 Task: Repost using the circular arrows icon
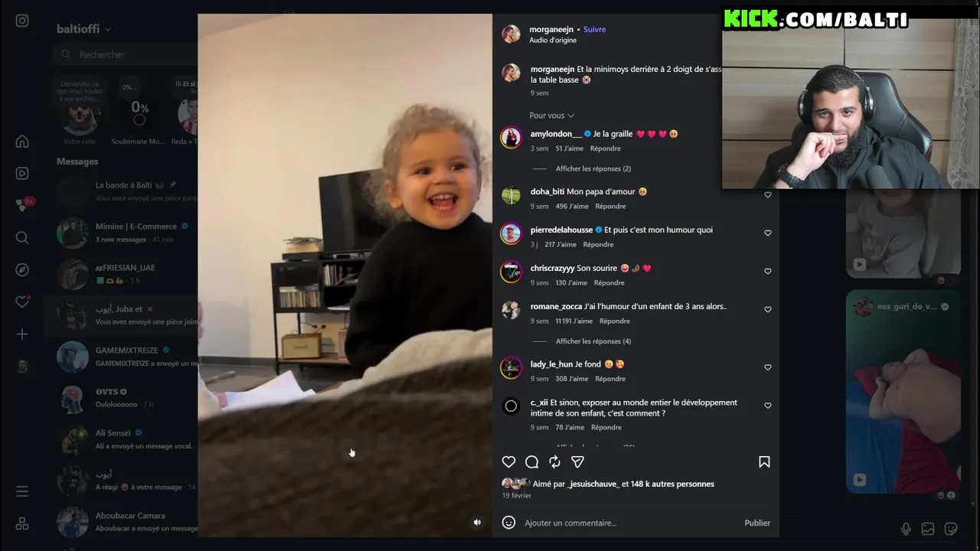(x=554, y=461)
